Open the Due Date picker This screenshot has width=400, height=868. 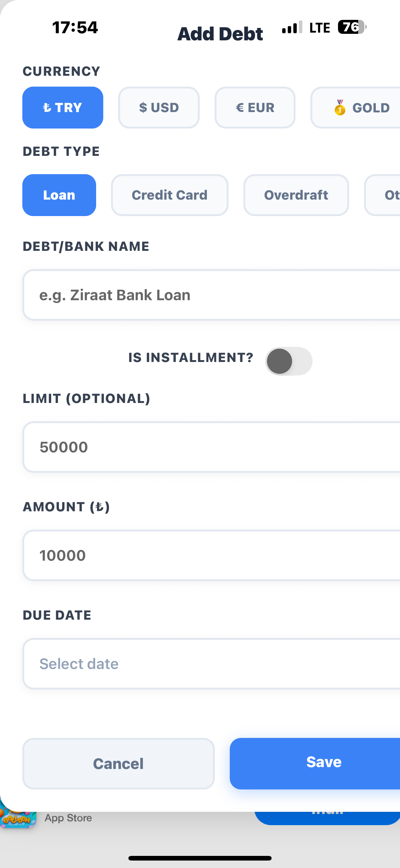click(x=211, y=663)
